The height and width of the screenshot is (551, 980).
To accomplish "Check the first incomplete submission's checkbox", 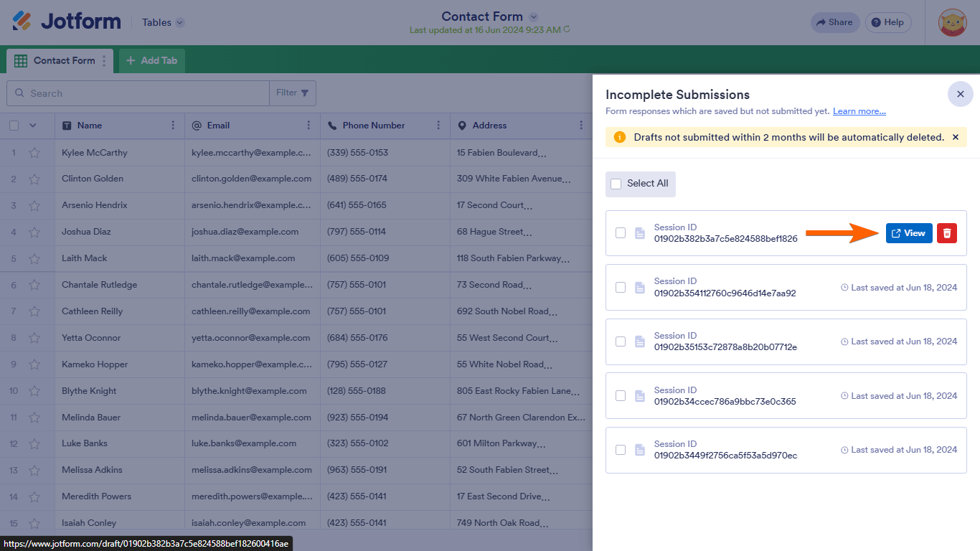I will click(x=621, y=232).
